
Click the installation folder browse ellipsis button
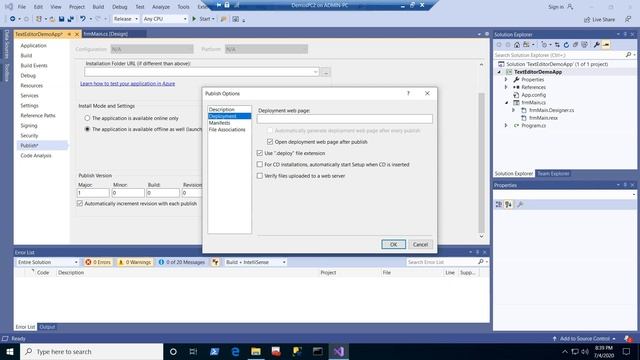click(x=325, y=72)
